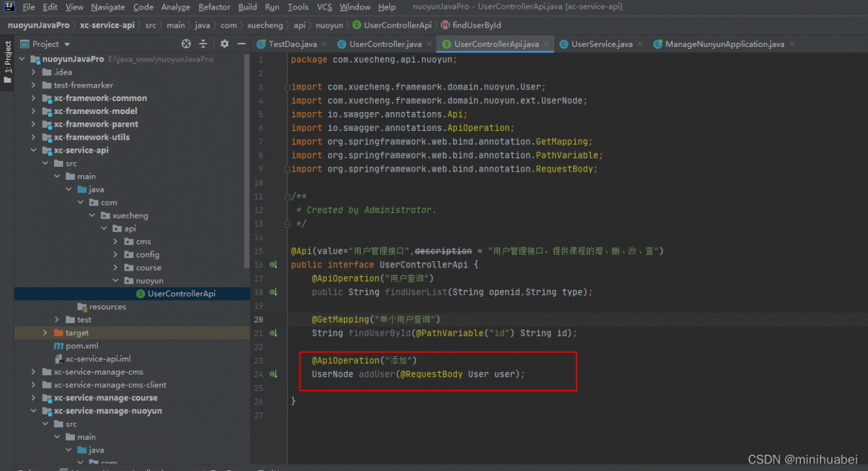Click the IntelliJ IDEA logo icon in title bar
Viewport: 868px width, 471px height.
point(9,7)
